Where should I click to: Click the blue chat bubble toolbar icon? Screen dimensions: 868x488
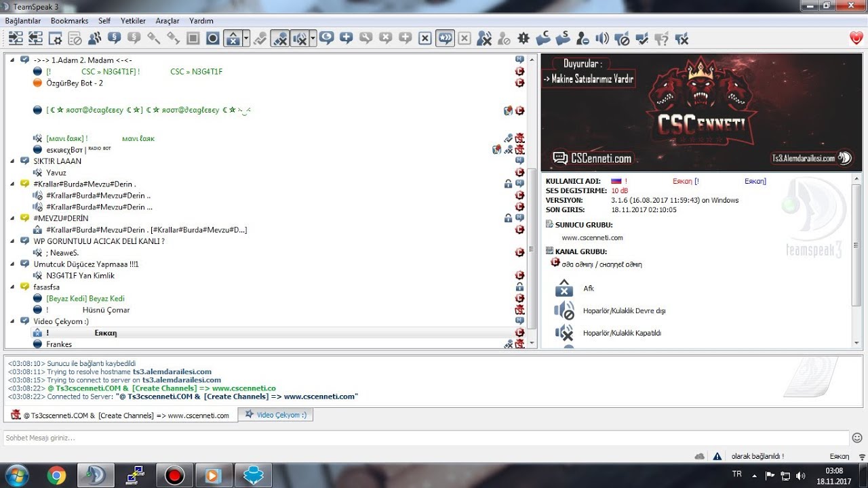(x=327, y=39)
